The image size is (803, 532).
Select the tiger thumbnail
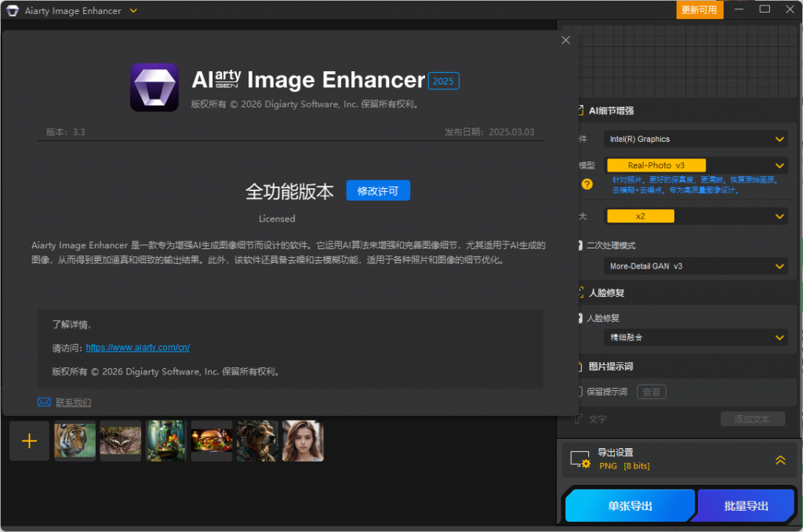coord(74,440)
